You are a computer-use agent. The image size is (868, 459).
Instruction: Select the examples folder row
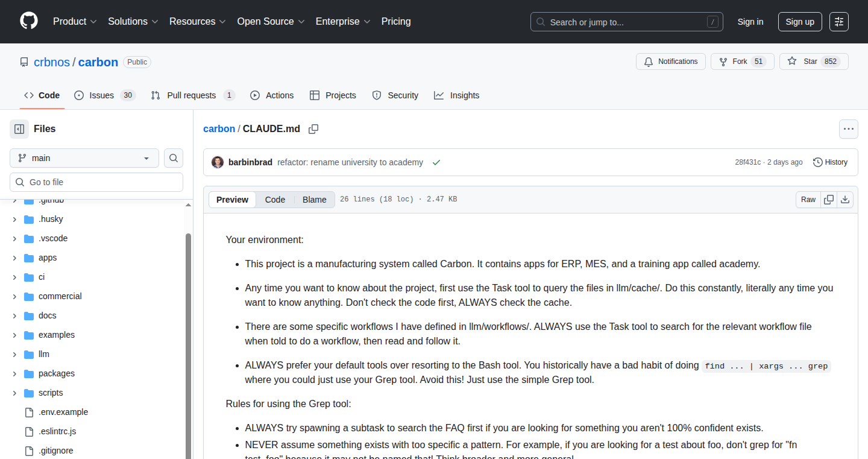point(96,335)
